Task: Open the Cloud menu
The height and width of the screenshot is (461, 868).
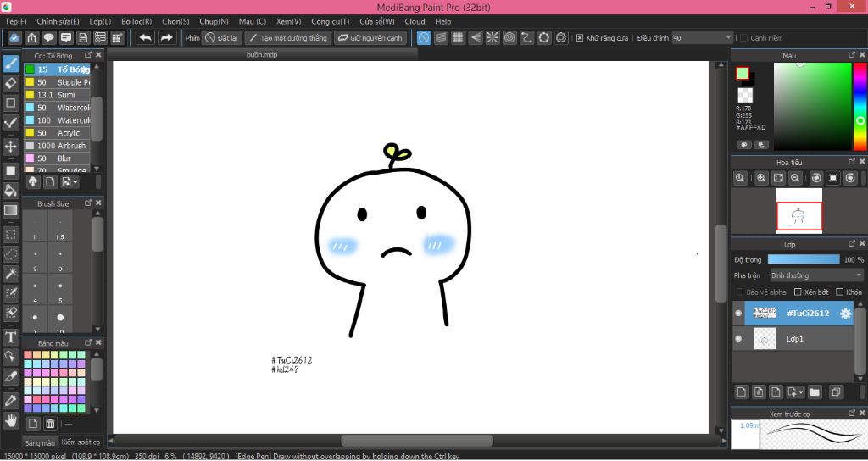Action: [x=415, y=21]
